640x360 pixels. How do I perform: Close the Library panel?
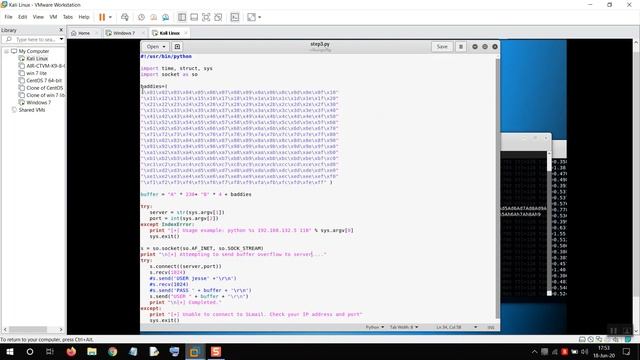[61, 30]
